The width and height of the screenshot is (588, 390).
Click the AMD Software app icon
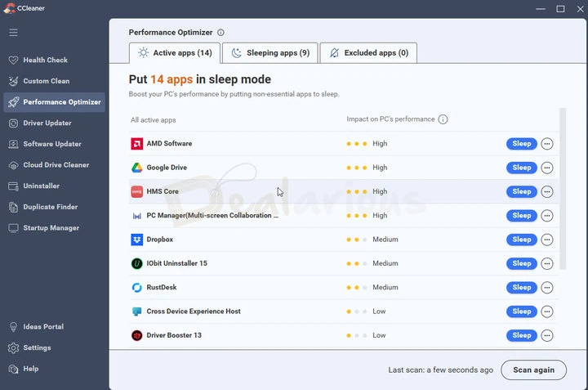click(x=137, y=144)
